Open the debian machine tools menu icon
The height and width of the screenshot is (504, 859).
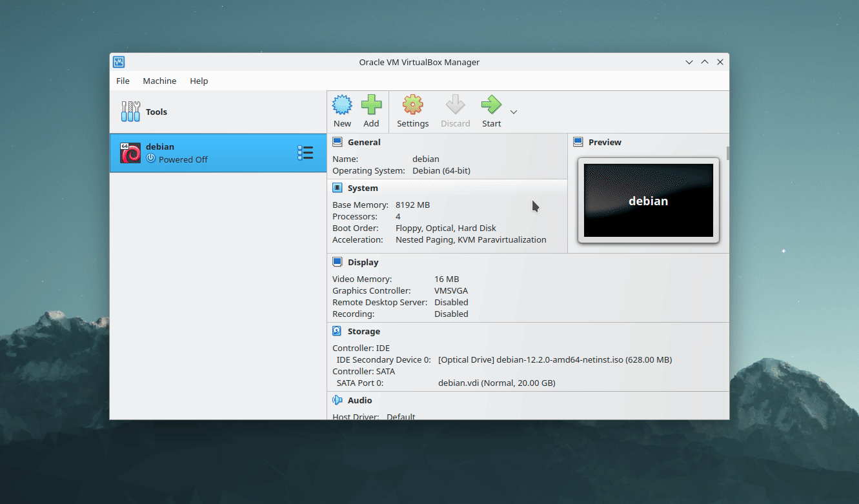pos(305,153)
